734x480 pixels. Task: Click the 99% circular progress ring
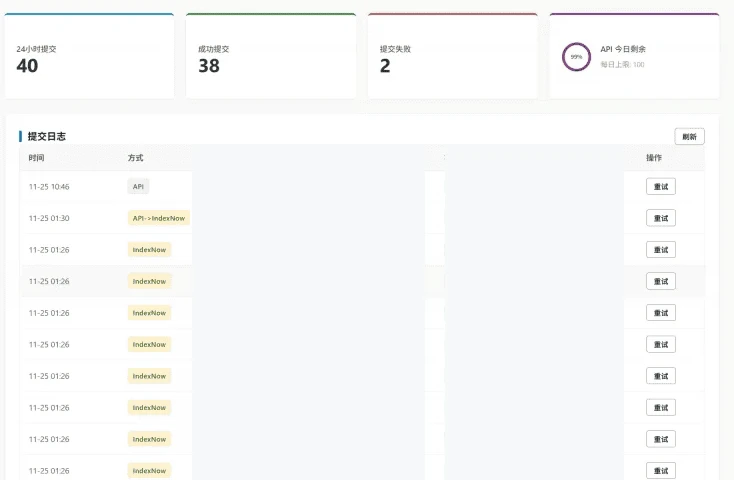576,57
